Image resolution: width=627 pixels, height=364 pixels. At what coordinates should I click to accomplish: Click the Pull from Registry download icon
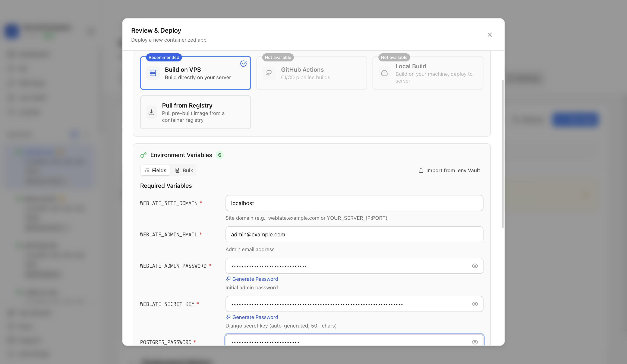[x=151, y=112]
